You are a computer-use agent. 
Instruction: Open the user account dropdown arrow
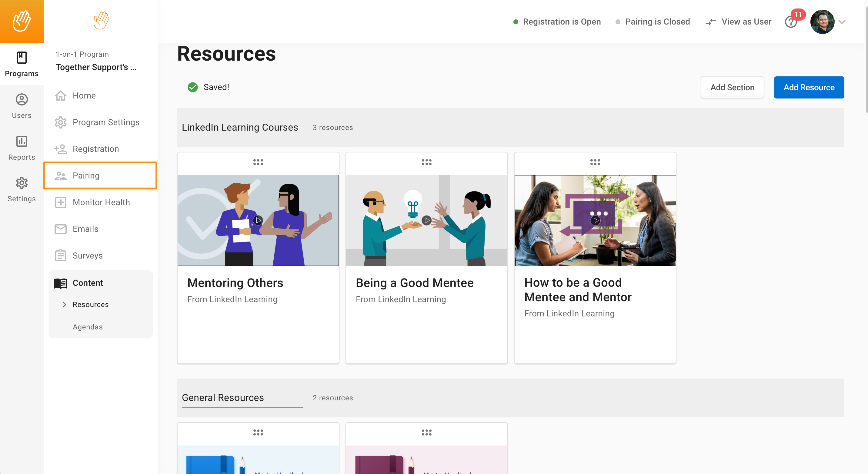(x=842, y=22)
